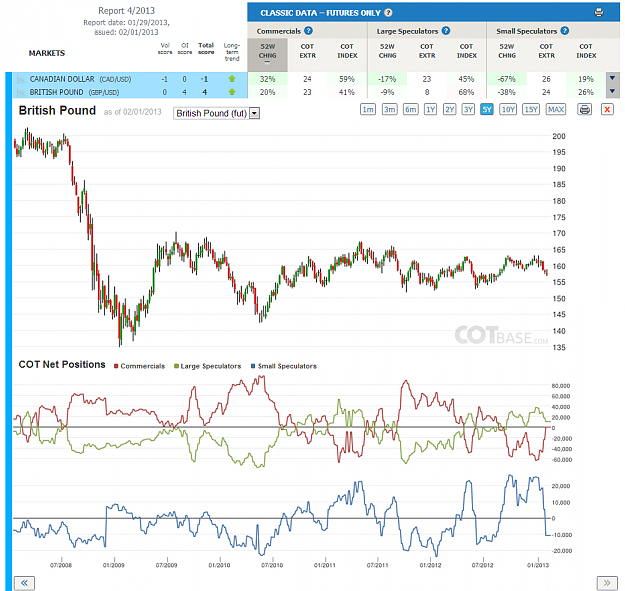Toggle Large Speculators legend marker
Screen dimensions: 625x591
click(x=176, y=366)
